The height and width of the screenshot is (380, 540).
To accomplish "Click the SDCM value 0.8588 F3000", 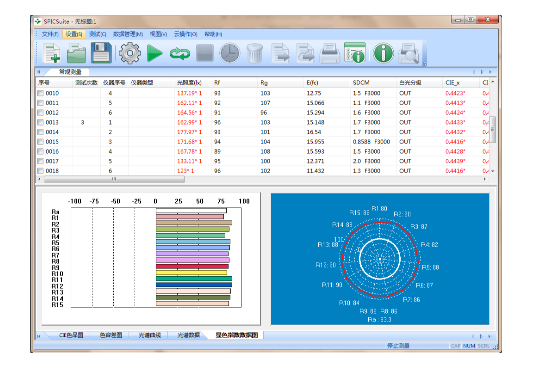I will [x=371, y=142].
